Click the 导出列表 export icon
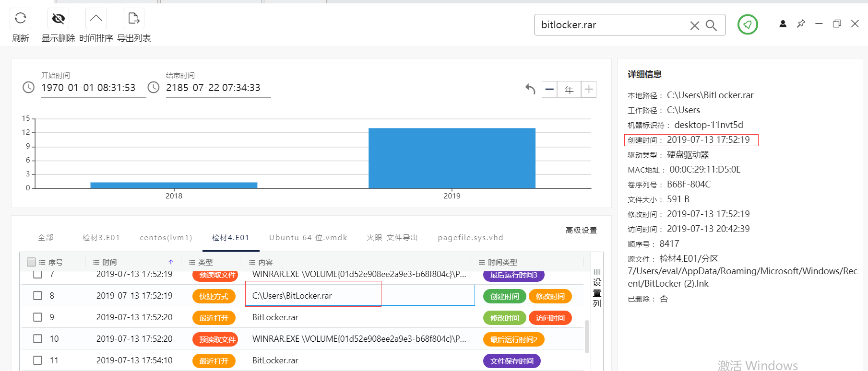The image size is (868, 371). pyautogui.click(x=134, y=18)
